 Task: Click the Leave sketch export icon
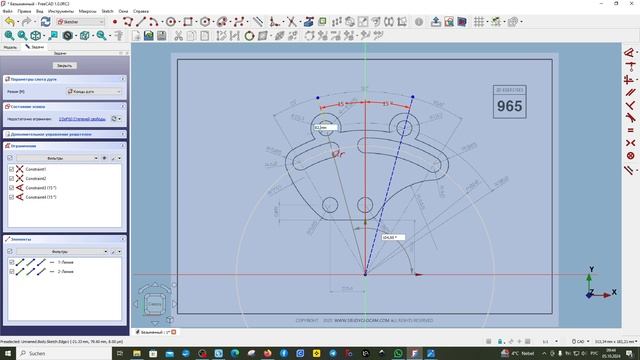(x=436, y=22)
